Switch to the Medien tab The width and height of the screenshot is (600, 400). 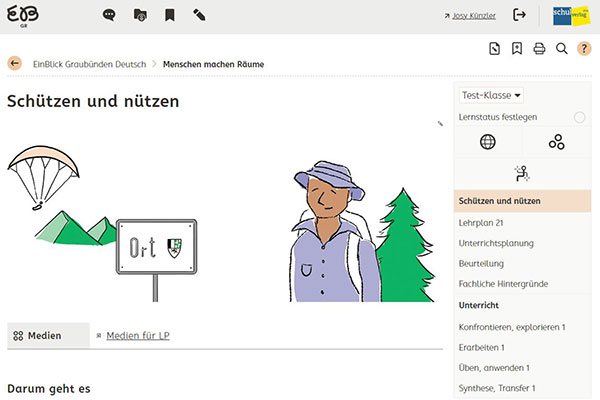tap(45, 335)
